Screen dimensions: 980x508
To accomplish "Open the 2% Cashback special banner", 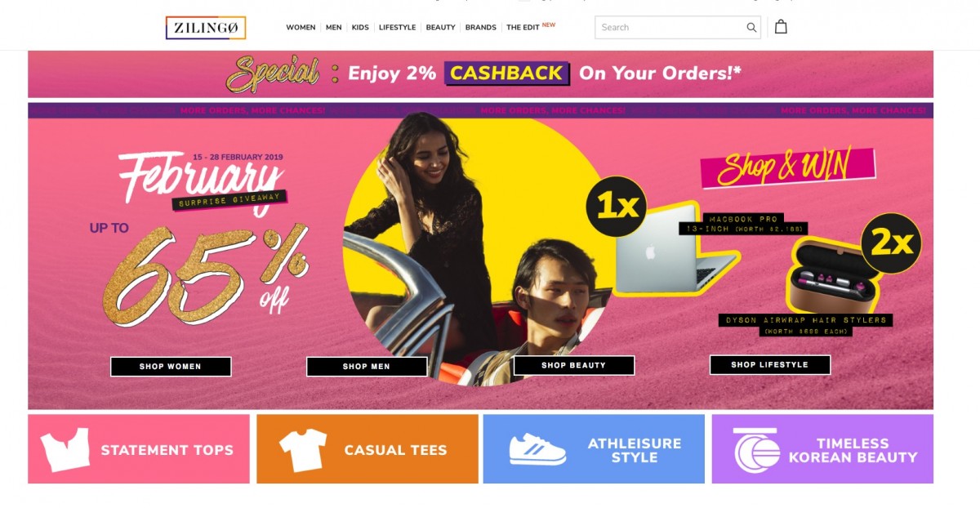I will (x=480, y=74).
